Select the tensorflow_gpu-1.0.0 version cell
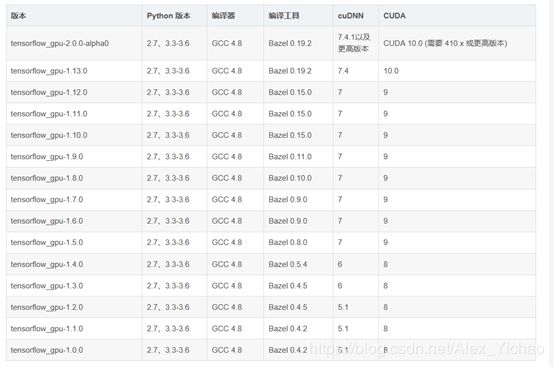 (47, 350)
